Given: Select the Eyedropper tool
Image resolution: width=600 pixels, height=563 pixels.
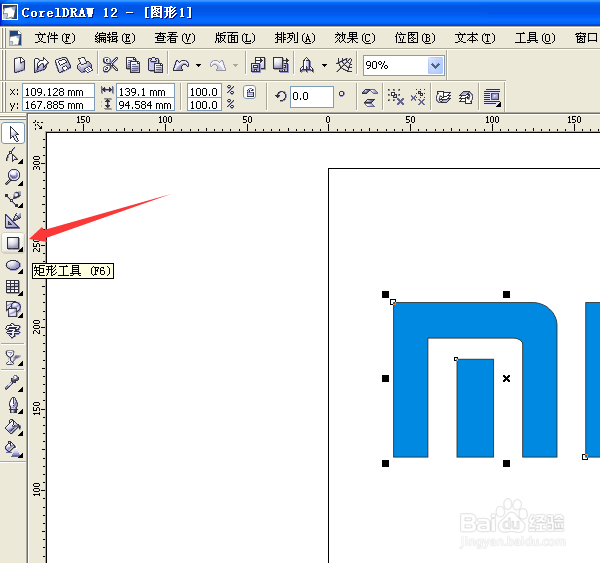Looking at the screenshot, I should pyautogui.click(x=14, y=383).
